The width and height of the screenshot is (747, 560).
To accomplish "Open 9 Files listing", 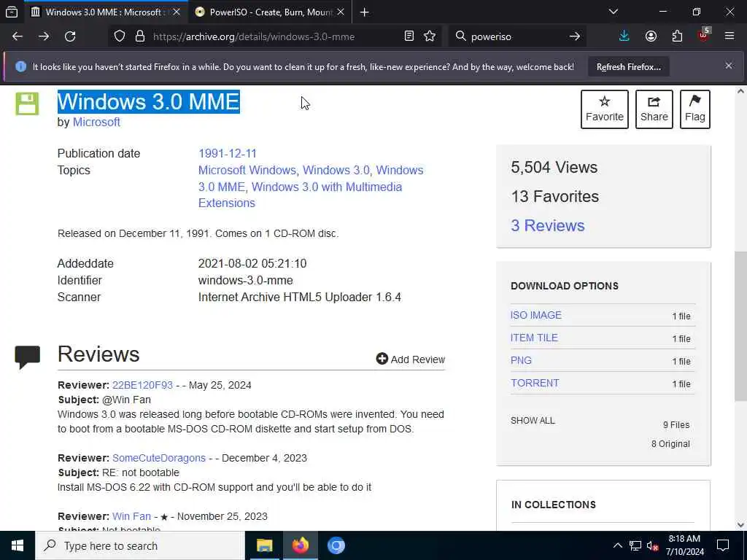I will [x=676, y=425].
